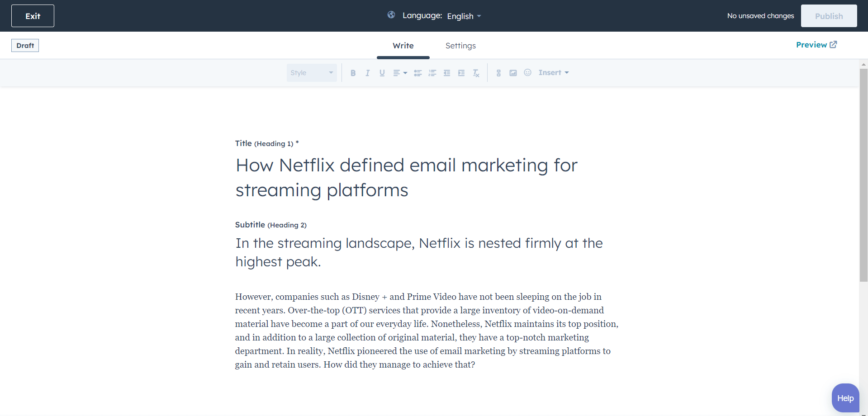Insert a hyperlink
This screenshot has height=416, width=868.
click(498, 73)
